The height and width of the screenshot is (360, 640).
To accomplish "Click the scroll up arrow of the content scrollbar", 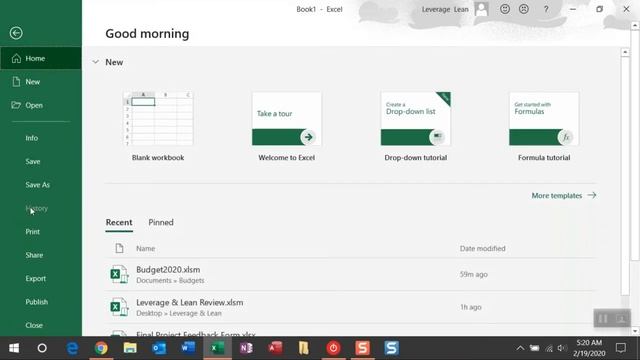I will click(625, 52).
